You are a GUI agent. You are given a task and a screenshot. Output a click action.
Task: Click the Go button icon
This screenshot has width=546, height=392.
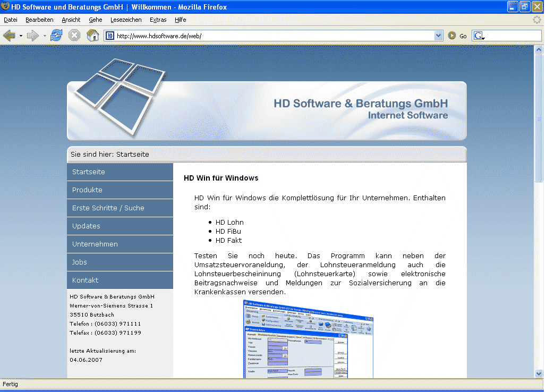pos(452,36)
